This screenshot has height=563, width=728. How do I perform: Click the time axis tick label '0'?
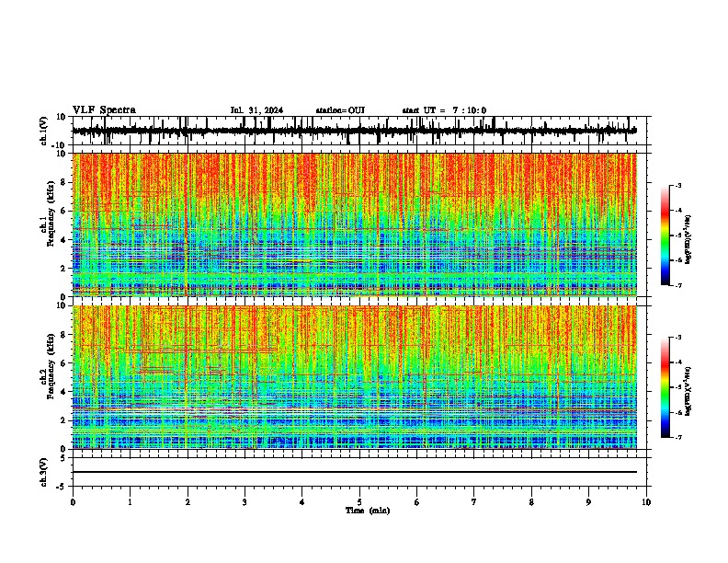pyautogui.click(x=73, y=502)
